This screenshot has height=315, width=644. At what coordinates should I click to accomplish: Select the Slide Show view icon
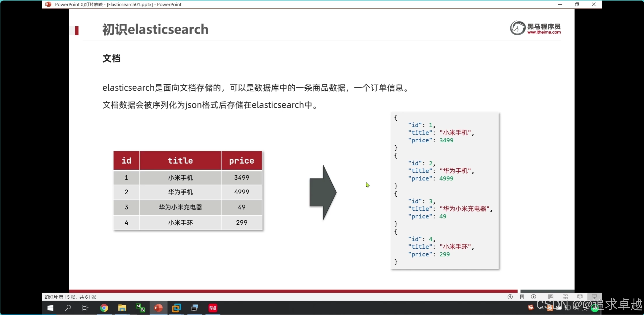point(594,297)
